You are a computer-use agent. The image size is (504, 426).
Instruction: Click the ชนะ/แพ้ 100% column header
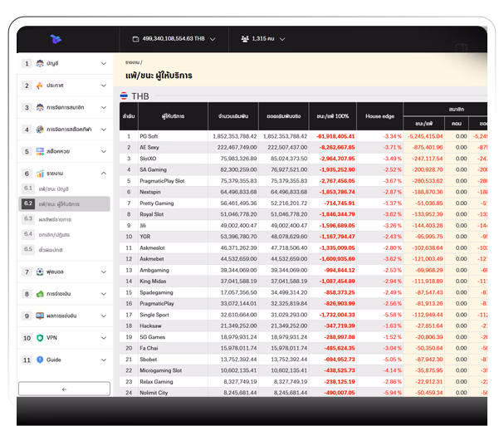(x=333, y=116)
